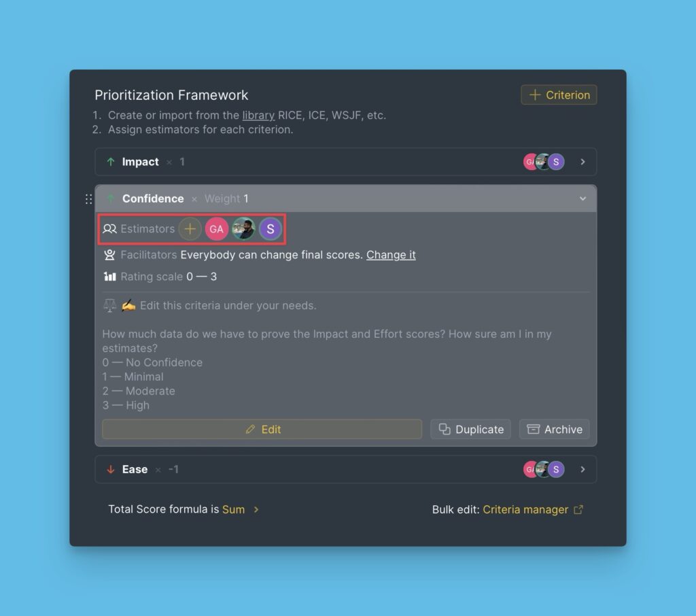Click the Rating scale bar chart icon
Image resolution: width=696 pixels, height=616 pixels.
pos(109,277)
